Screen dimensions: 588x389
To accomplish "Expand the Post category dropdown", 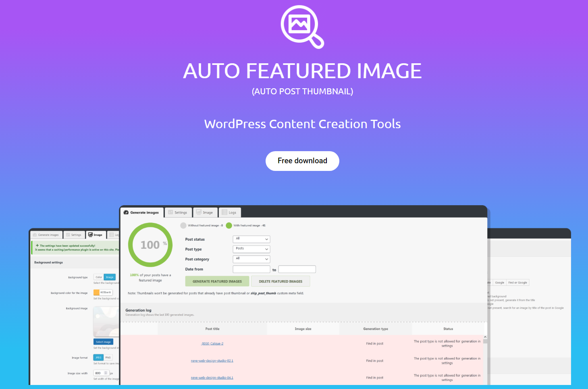I will 251,259.
